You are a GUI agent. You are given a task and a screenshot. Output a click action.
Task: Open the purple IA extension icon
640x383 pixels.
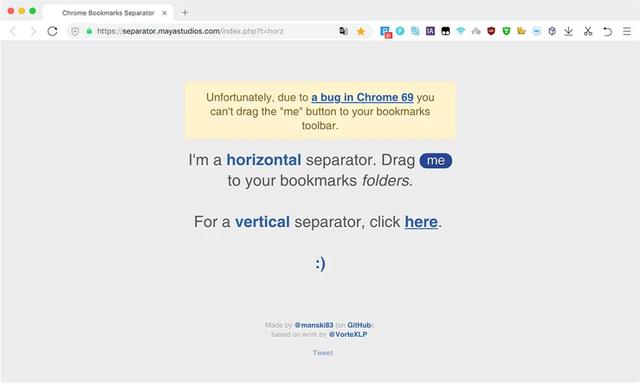[430, 31]
